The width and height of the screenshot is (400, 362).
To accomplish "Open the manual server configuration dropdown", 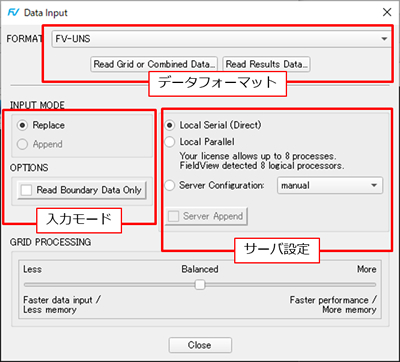I will pyautogui.click(x=330, y=186).
